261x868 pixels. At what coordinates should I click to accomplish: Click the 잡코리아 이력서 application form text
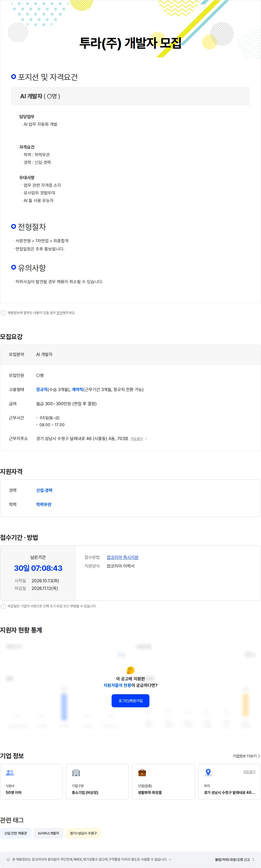tap(120, 566)
